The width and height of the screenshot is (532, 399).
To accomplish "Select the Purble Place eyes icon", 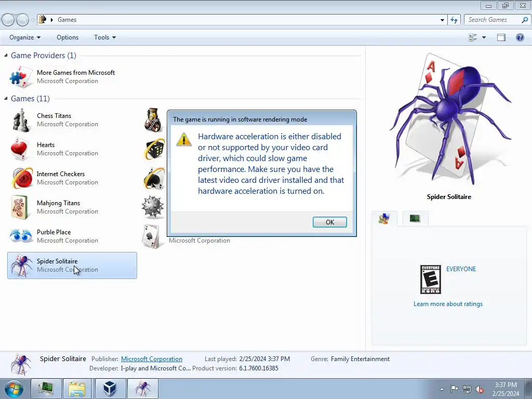I will point(21,235).
